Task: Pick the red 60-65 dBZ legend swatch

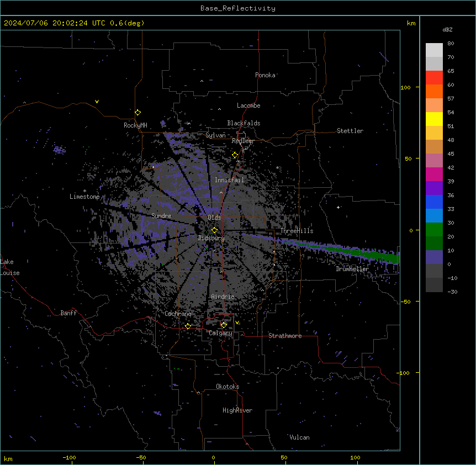Action: click(434, 78)
